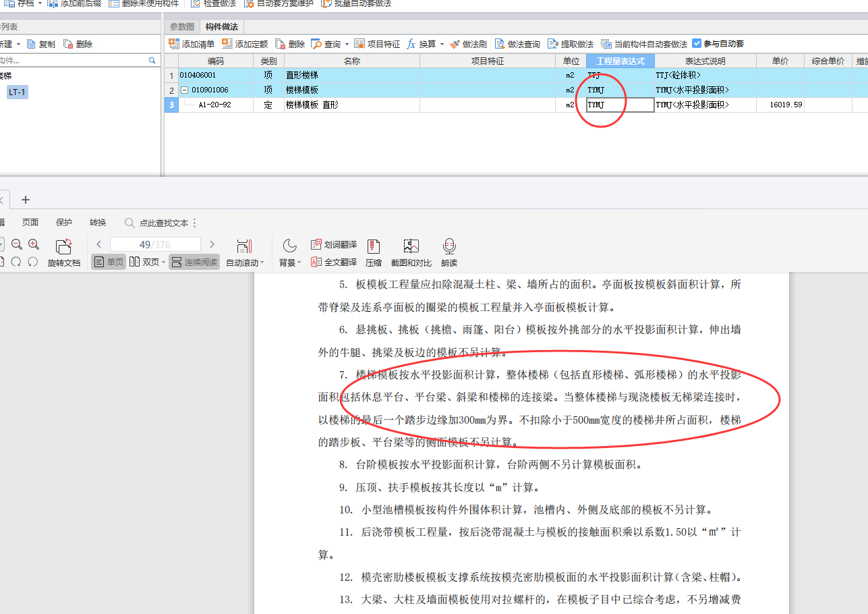868x614 pixels.
Task: Expand the 换算 dropdown arrow
Action: coord(442,44)
